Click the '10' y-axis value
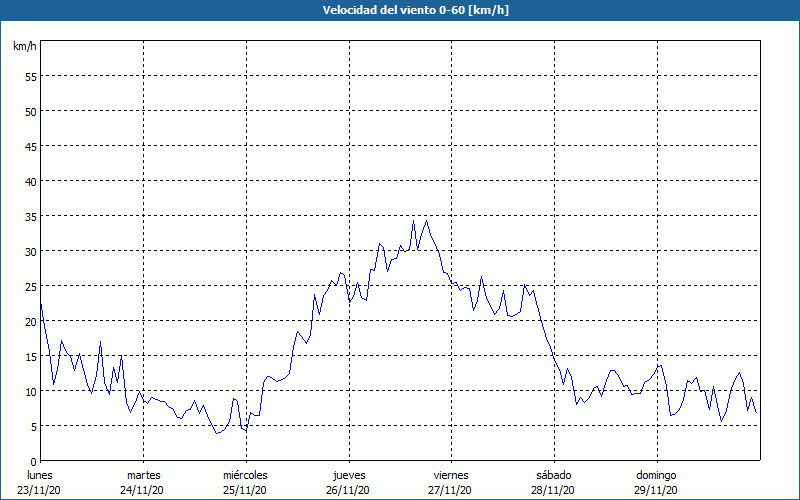The width and height of the screenshot is (800, 500). point(31,392)
